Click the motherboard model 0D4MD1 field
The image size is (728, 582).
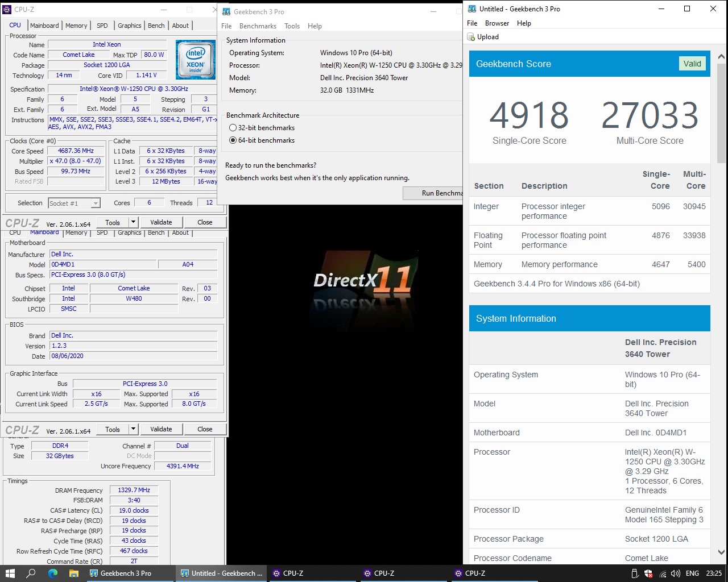point(103,264)
